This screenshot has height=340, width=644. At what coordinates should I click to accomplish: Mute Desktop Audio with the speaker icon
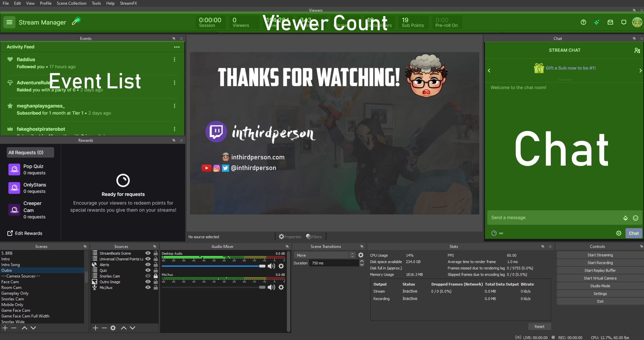tap(271, 266)
